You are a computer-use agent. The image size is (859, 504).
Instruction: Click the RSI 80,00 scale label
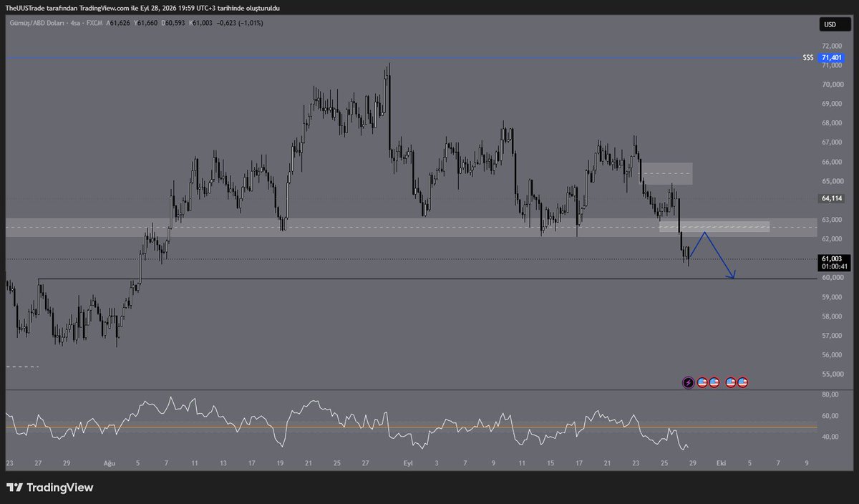(830, 394)
